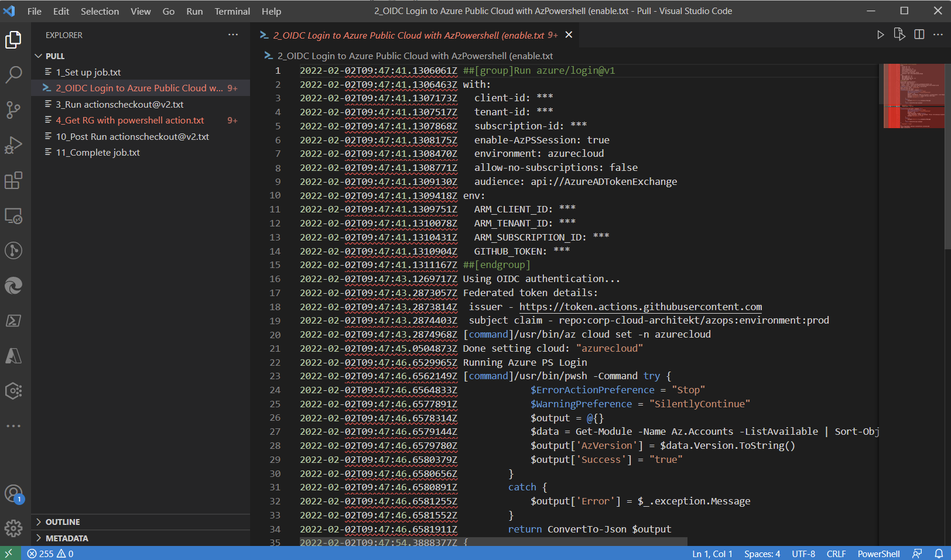Viewport: 951px width, 560px height.
Task: Place cursor on 'Using OIDC authentication...' line
Action: point(541,279)
